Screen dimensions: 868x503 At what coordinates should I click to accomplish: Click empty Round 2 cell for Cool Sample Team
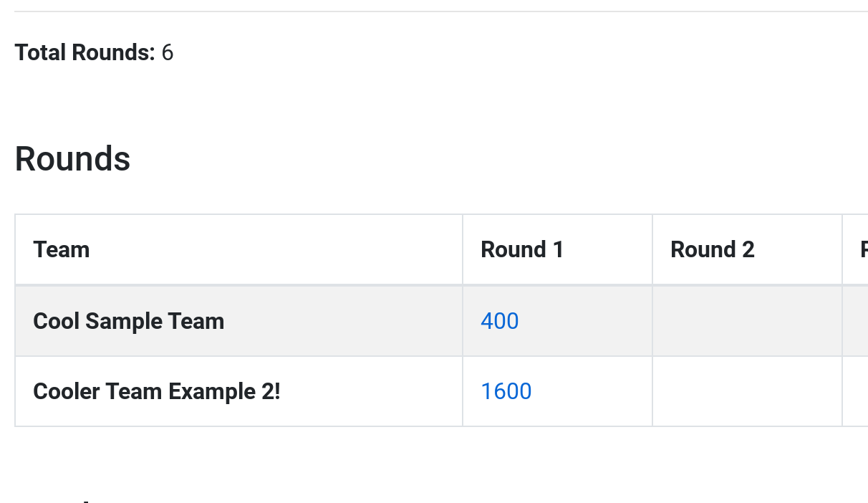746,321
